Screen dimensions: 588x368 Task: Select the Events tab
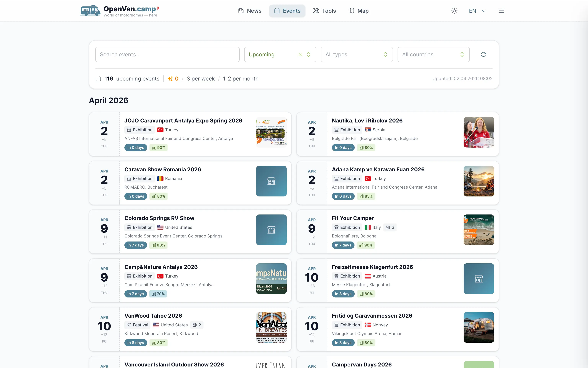(287, 11)
